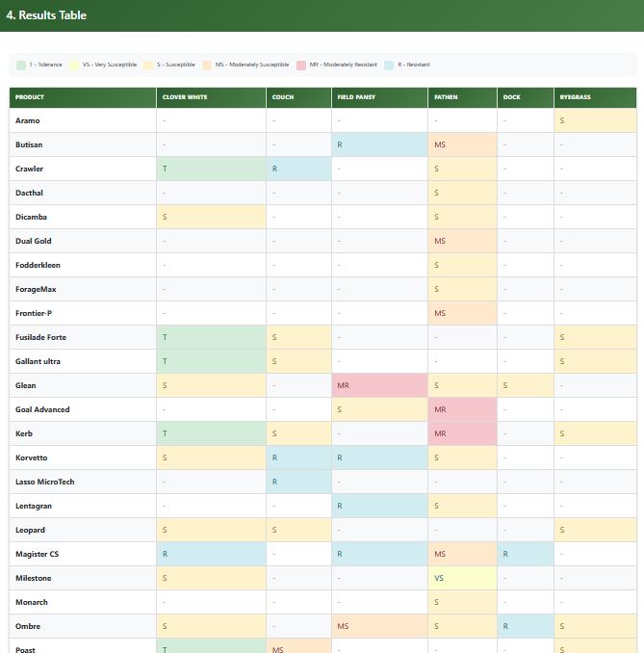The image size is (644, 653).
Task: Click the MS cell in the Ombre row
Action: coord(379,626)
